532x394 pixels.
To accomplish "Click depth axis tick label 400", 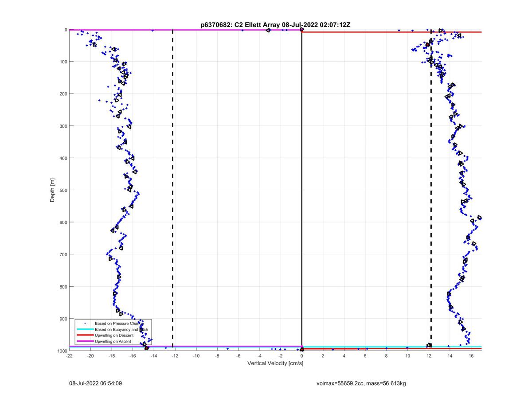I will tap(63, 158).
